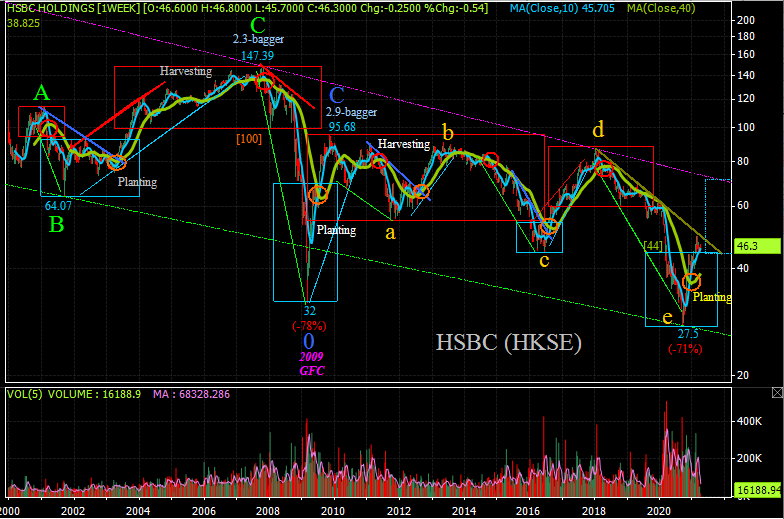Click the green [44] level label
Image resolution: width=784 pixels, height=519 pixels.
point(654,245)
